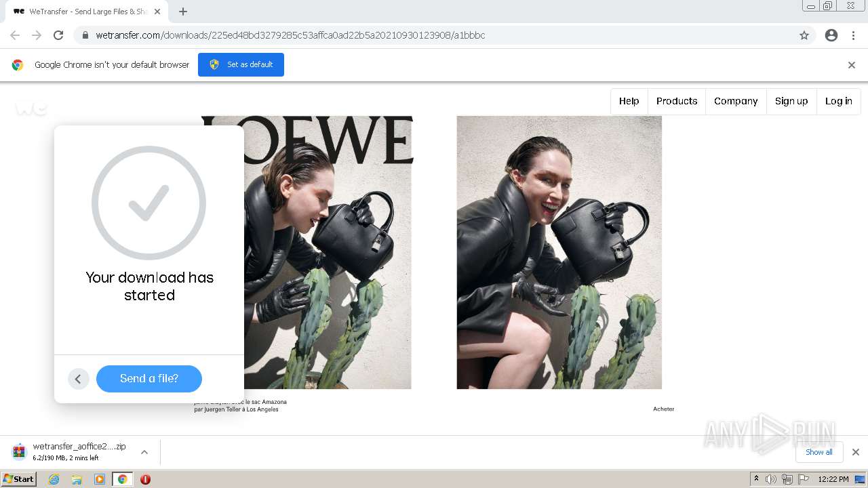Click Sign up
The width and height of the screenshot is (868, 488).
pos(791,101)
